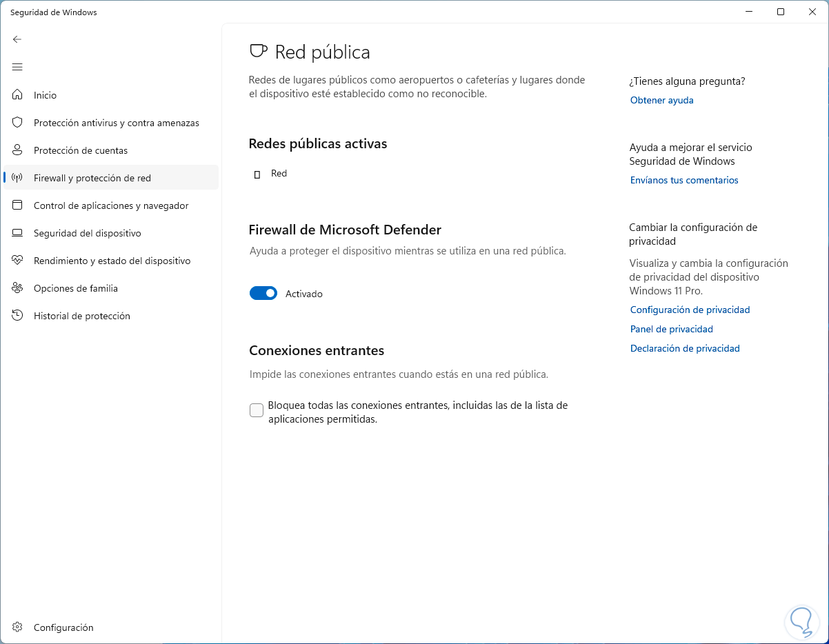Open the Panel de privacidad link
The width and height of the screenshot is (829, 644).
point(671,330)
